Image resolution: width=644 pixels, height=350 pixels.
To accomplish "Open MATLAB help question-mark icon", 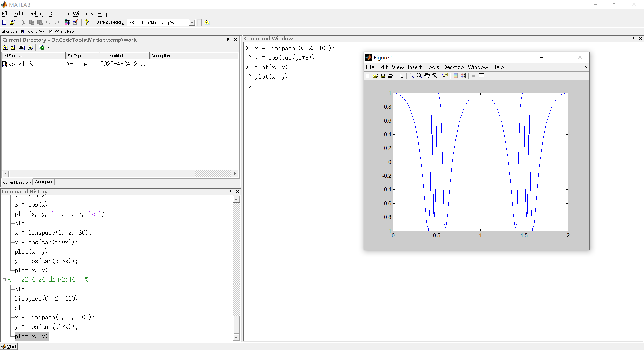I will 87,23.
